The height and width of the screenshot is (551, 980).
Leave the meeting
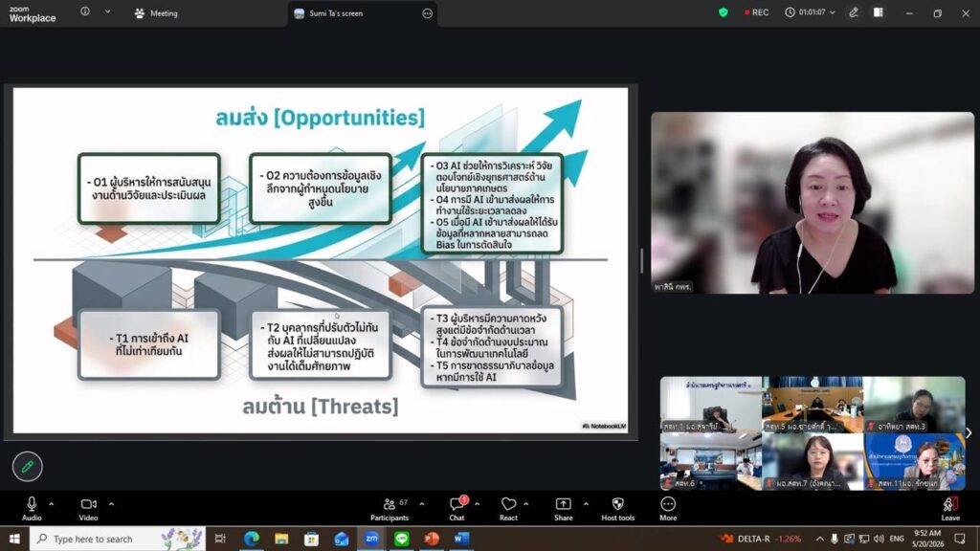tap(950, 509)
